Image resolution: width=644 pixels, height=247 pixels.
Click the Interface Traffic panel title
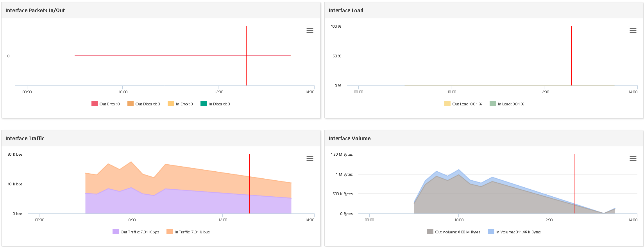click(x=25, y=139)
